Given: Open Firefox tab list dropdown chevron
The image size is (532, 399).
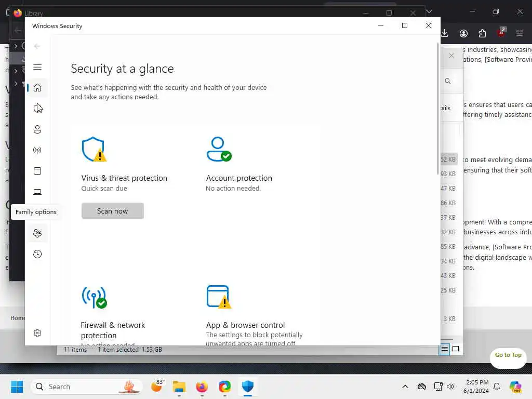Looking at the screenshot, I should coord(429,11).
